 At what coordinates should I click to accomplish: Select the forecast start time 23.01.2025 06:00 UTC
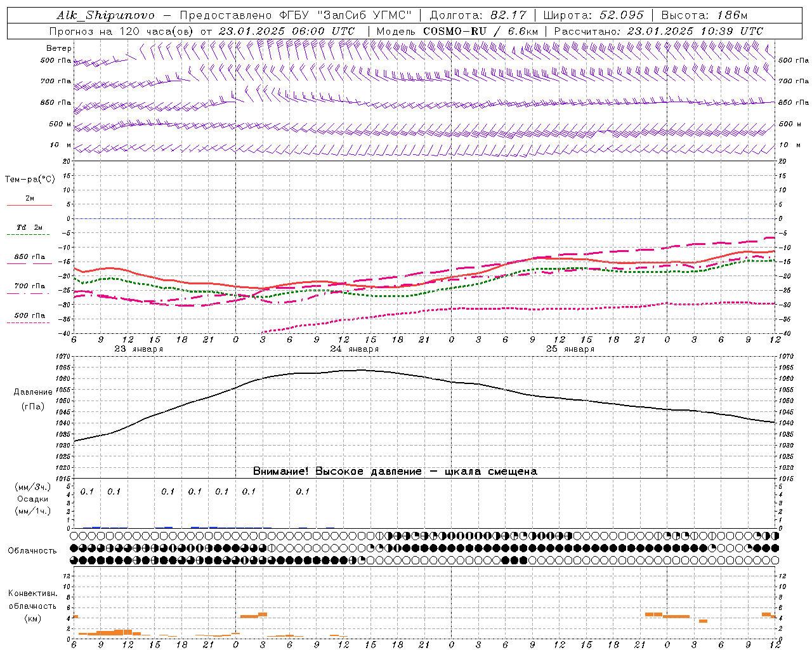[x=286, y=31]
